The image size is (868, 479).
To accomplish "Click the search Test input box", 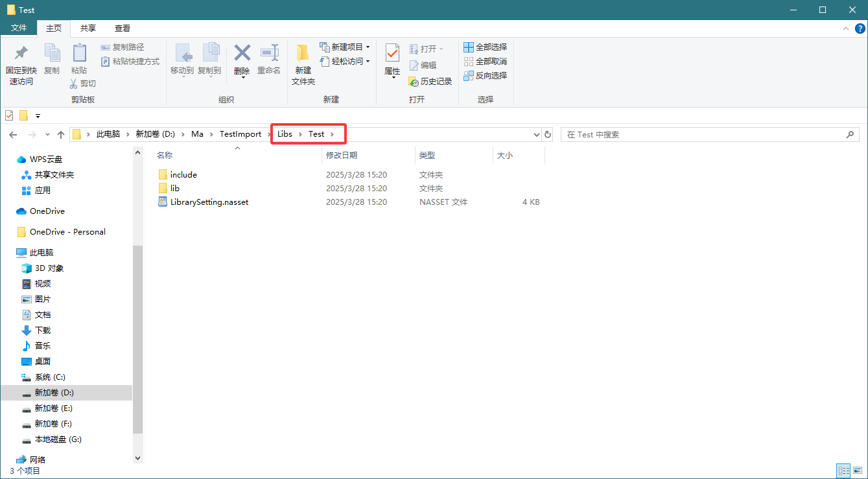I will coord(703,134).
